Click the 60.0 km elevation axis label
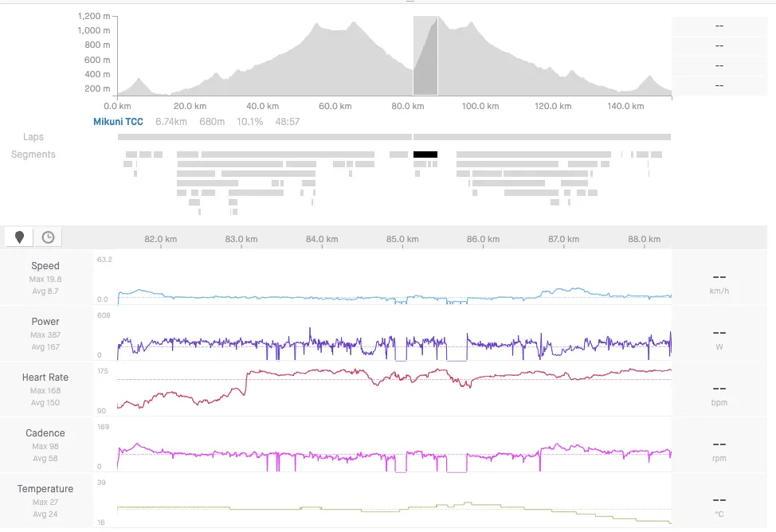 (335, 106)
